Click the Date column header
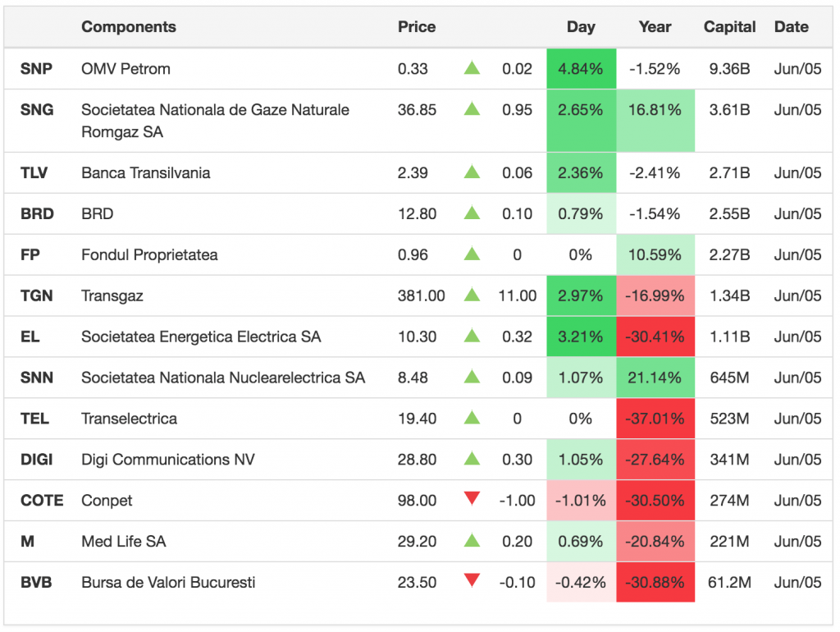840x632 pixels. [x=791, y=27]
